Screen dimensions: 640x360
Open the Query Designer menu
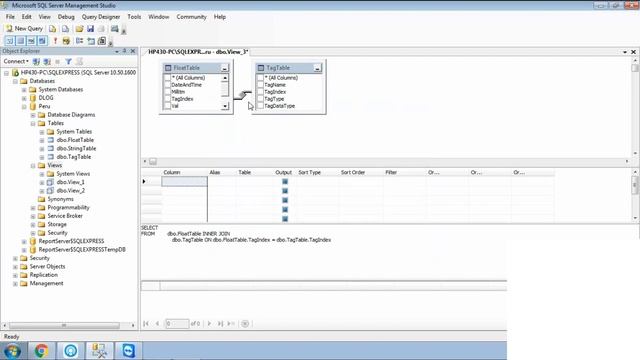(x=101, y=17)
